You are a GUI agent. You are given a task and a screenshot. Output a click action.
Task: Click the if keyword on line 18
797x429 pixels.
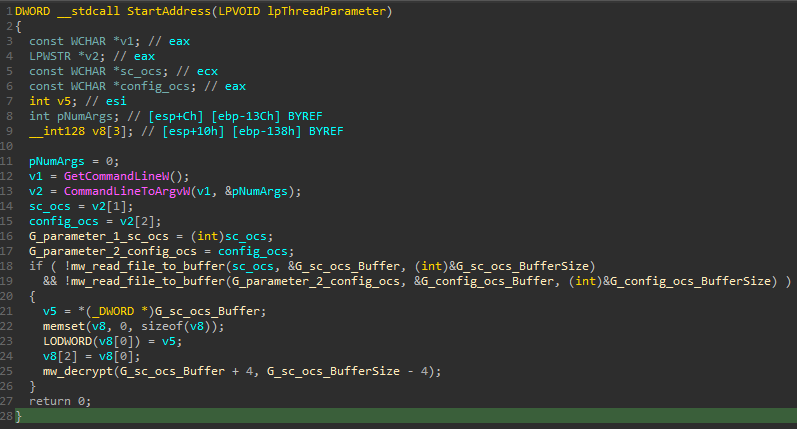coord(36,266)
